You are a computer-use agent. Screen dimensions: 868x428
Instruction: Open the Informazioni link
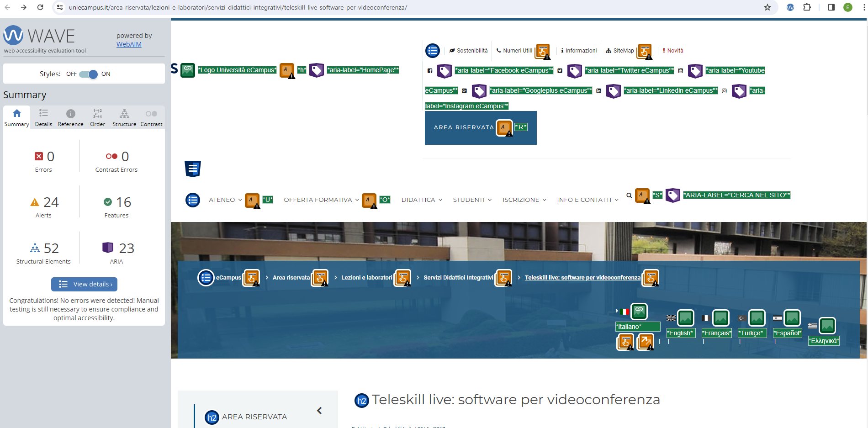[x=579, y=51]
